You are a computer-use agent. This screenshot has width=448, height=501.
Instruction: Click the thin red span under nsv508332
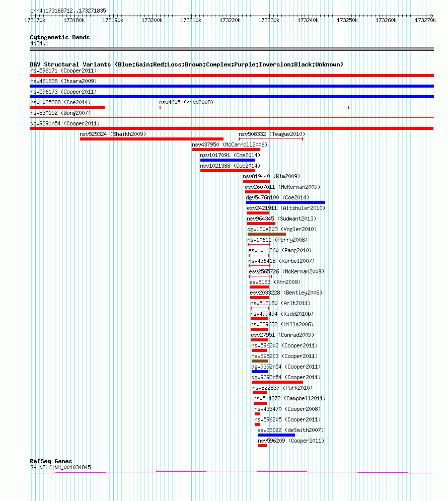coord(271,138)
